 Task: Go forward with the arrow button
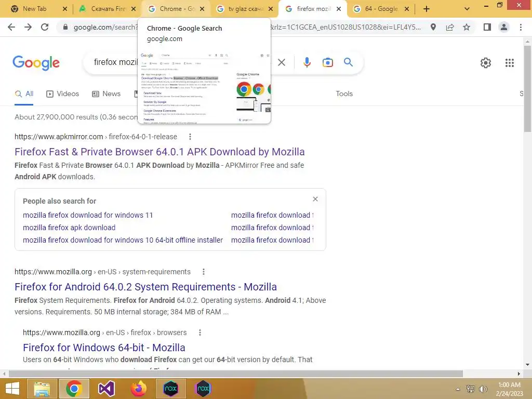[x=28, y=27]
